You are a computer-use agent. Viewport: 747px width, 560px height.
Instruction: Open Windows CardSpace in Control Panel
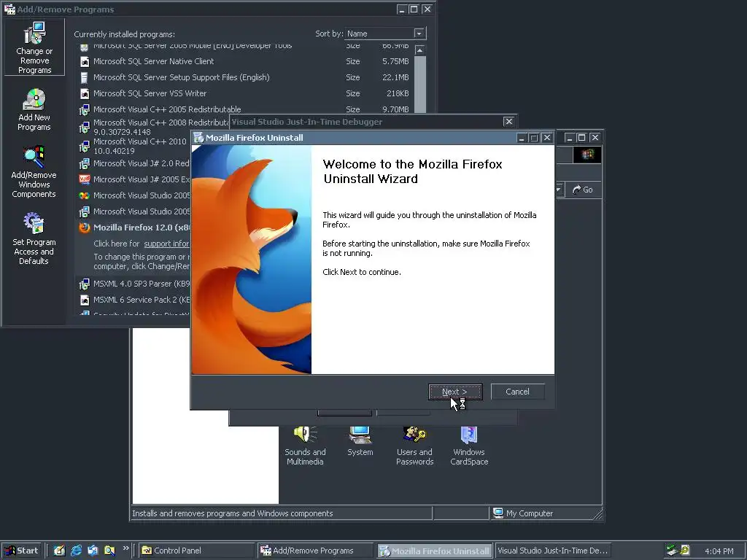(x=469, y=446)
